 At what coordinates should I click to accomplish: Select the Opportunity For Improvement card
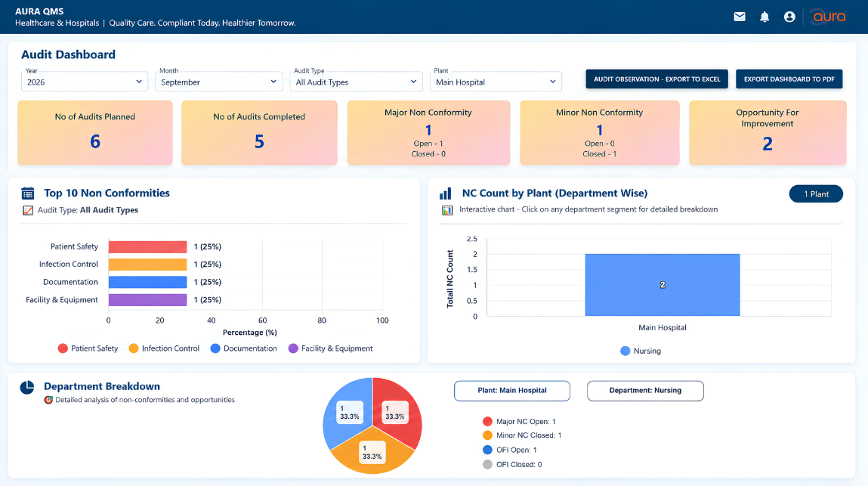tap(768, 132)
